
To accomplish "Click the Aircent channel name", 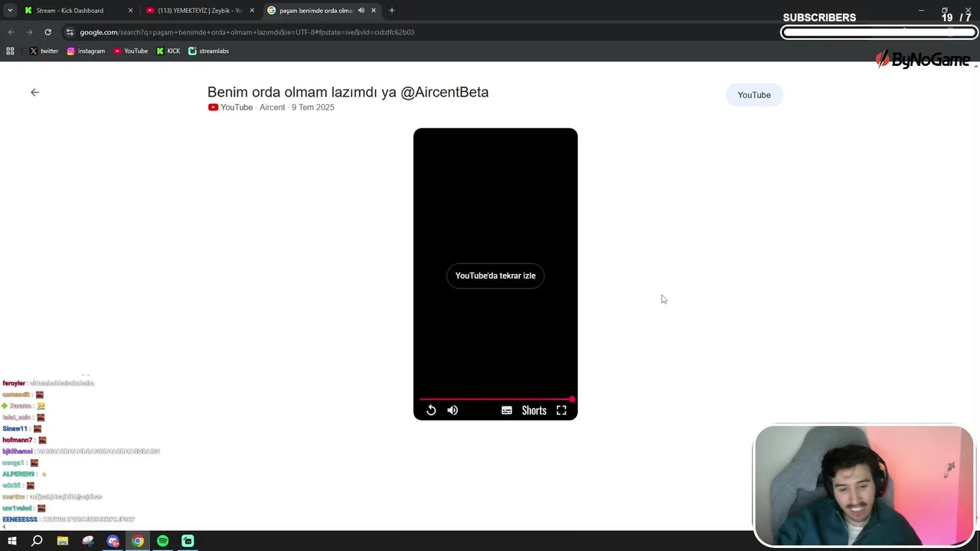I will [272, 107].
